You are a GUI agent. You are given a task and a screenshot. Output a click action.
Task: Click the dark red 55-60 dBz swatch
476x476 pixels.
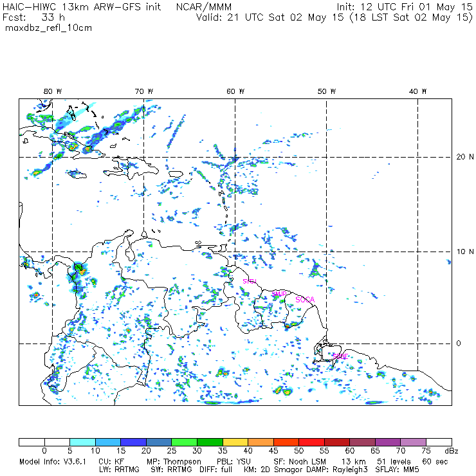[x=337, y=442]
